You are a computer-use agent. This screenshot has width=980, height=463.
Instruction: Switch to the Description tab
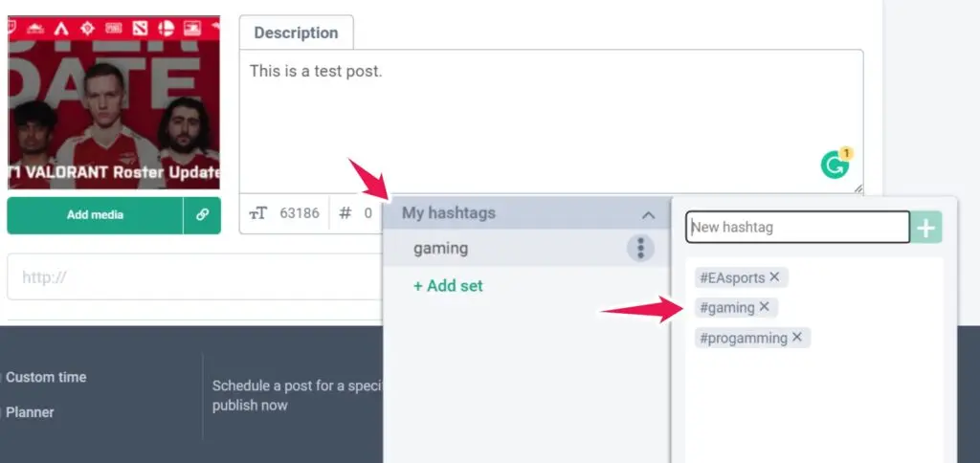[x=296, y=33]
